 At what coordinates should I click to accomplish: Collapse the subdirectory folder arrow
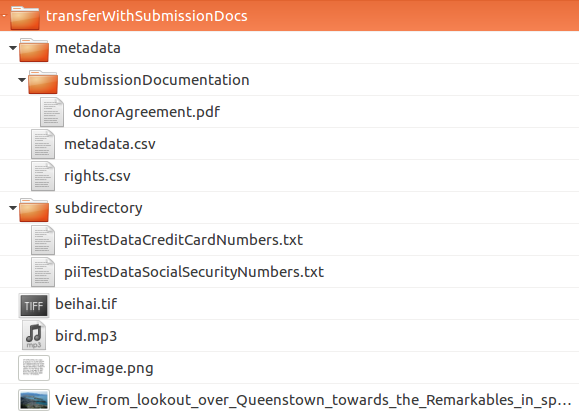tap(13, 208)
